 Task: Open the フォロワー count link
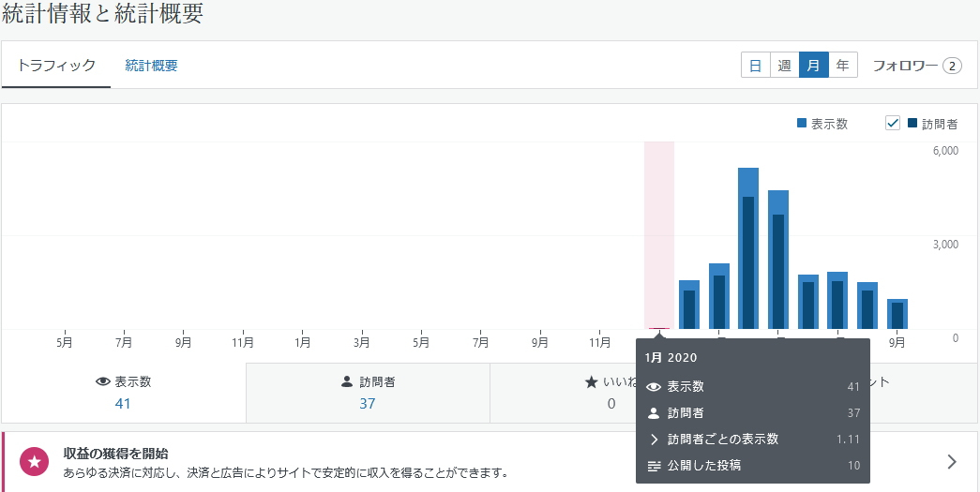point(916,66)
